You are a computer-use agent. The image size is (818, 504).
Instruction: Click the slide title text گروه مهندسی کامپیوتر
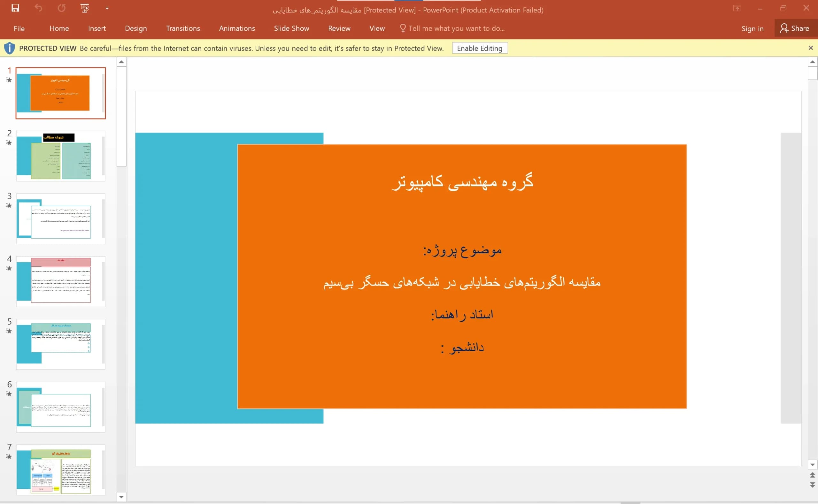coord(462,182)
